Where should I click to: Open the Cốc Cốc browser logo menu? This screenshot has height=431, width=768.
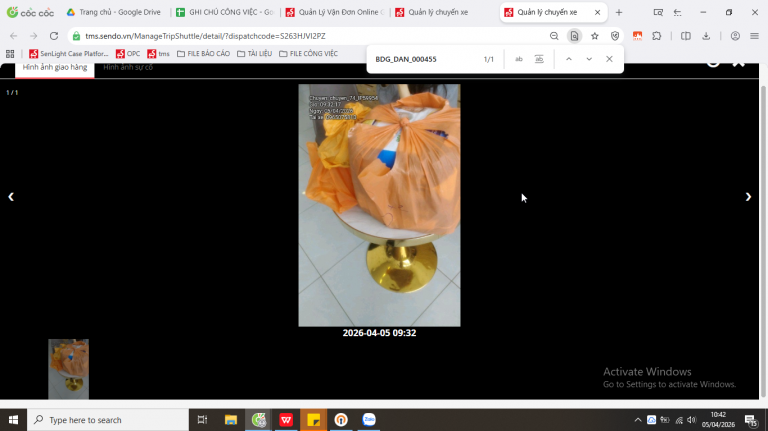pos(30,12)
